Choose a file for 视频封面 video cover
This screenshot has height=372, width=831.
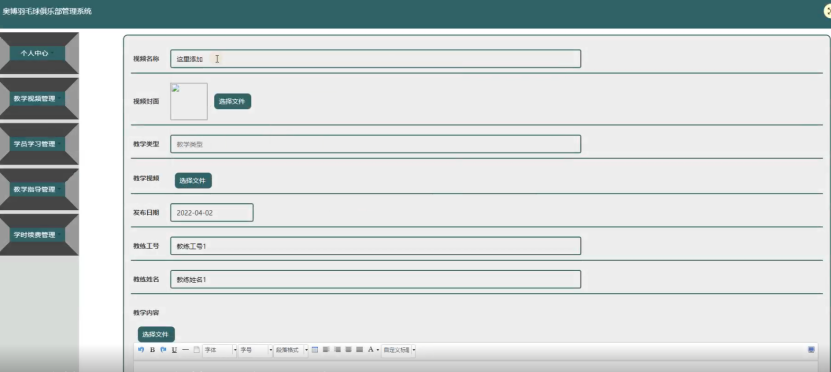coord(232,101)
